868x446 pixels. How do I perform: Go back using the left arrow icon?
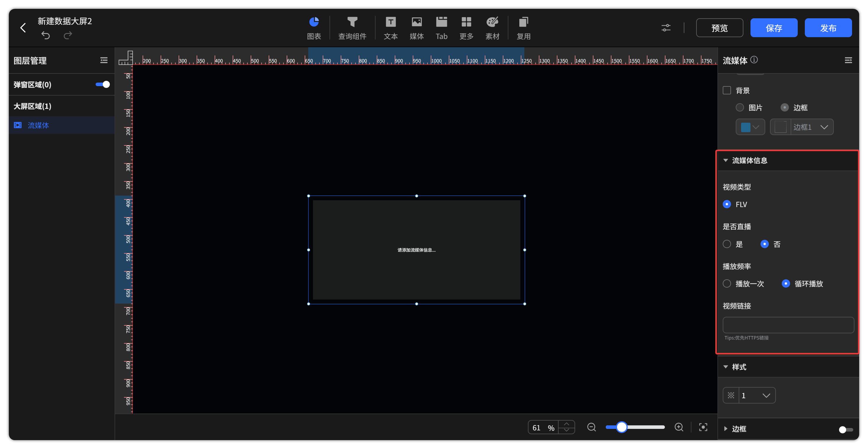[x=23, y=28]
